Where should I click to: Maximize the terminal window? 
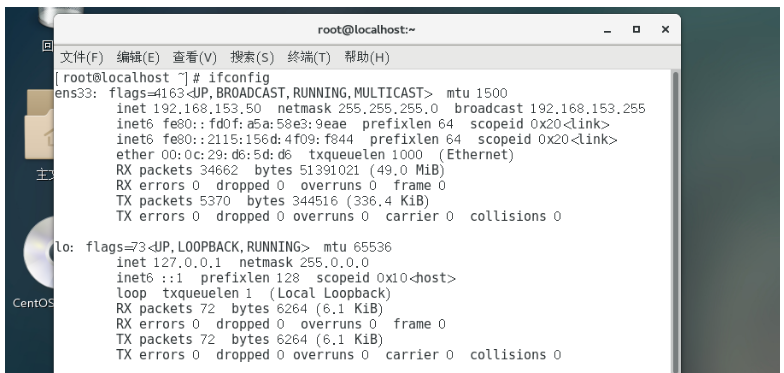click(x=636, y=30)
